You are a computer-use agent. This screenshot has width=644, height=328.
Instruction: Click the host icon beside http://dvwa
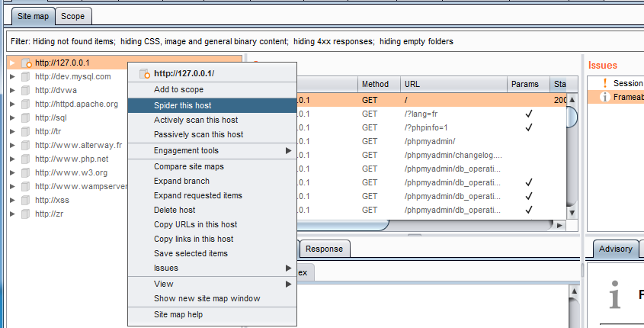[25, 91]
